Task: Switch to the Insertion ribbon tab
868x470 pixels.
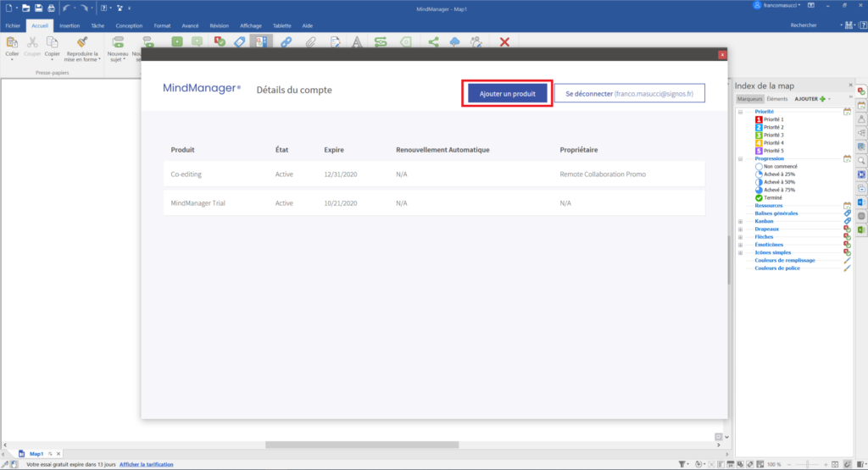Action: click(70, 25)
